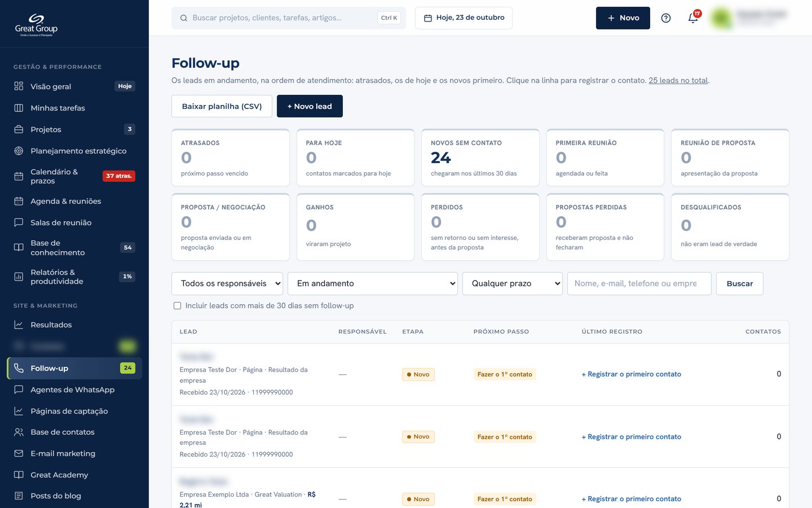Screen dimensions: 812x508
Task: Click the Buscar button
Action: (740, 283)
